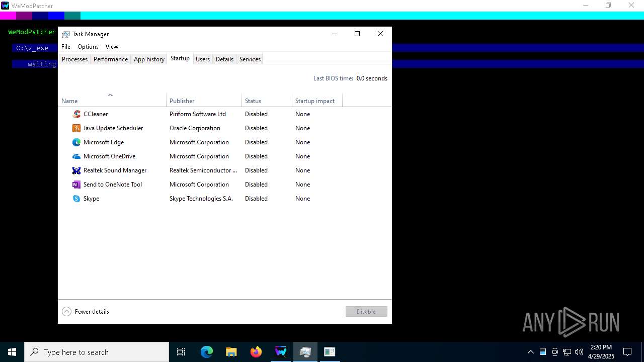
Task: Click Skype Technologies S.A. publisher cell
Action: [201, 199]
